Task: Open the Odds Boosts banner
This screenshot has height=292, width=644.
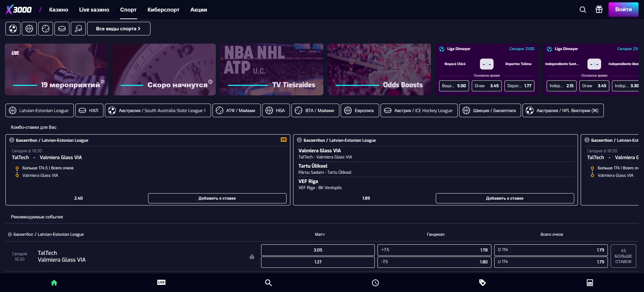Action: point(379,70)
